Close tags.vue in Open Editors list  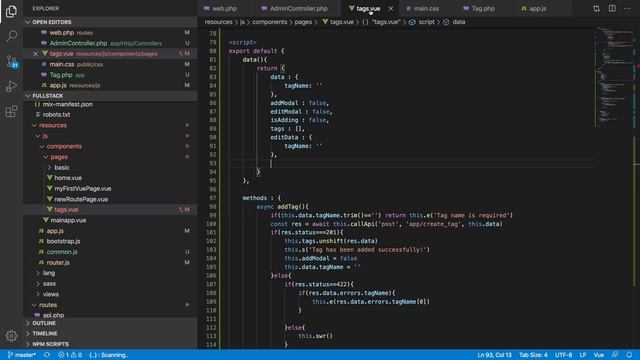click(35, 53)
